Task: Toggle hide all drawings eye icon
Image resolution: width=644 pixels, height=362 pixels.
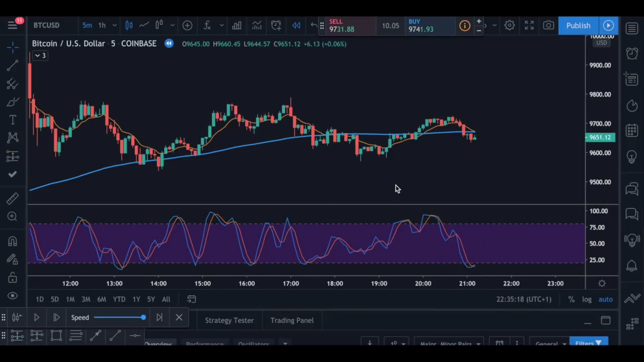Action: [13, 296]
